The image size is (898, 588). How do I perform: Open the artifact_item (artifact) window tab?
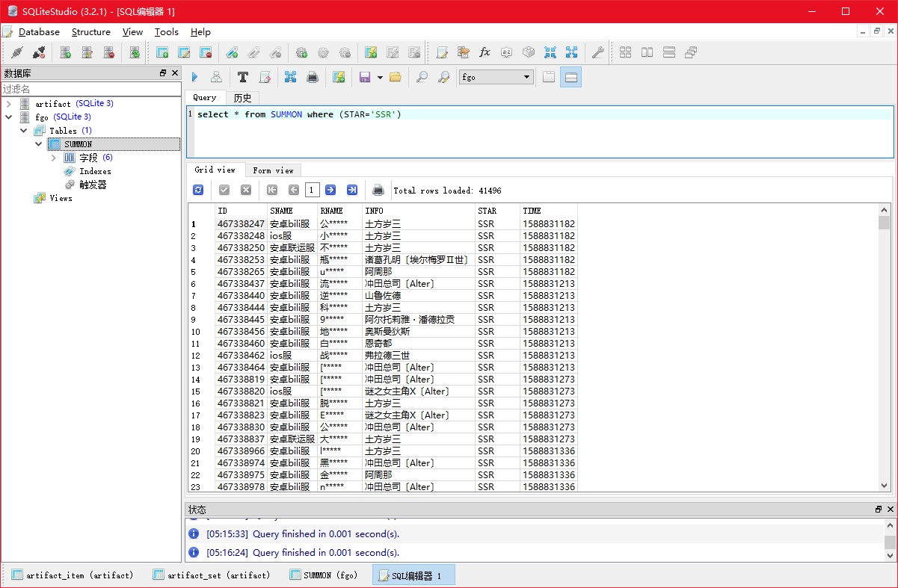pos(73,575)
